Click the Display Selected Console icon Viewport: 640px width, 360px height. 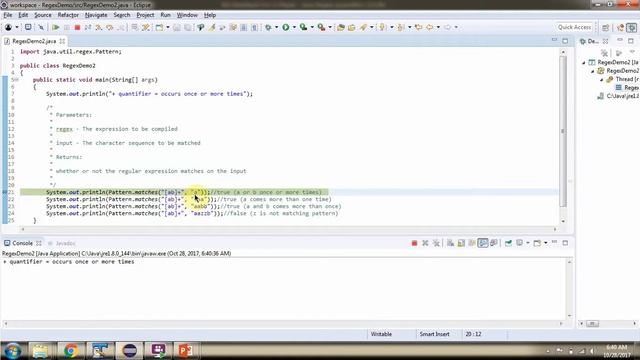[x=520, y=243]
